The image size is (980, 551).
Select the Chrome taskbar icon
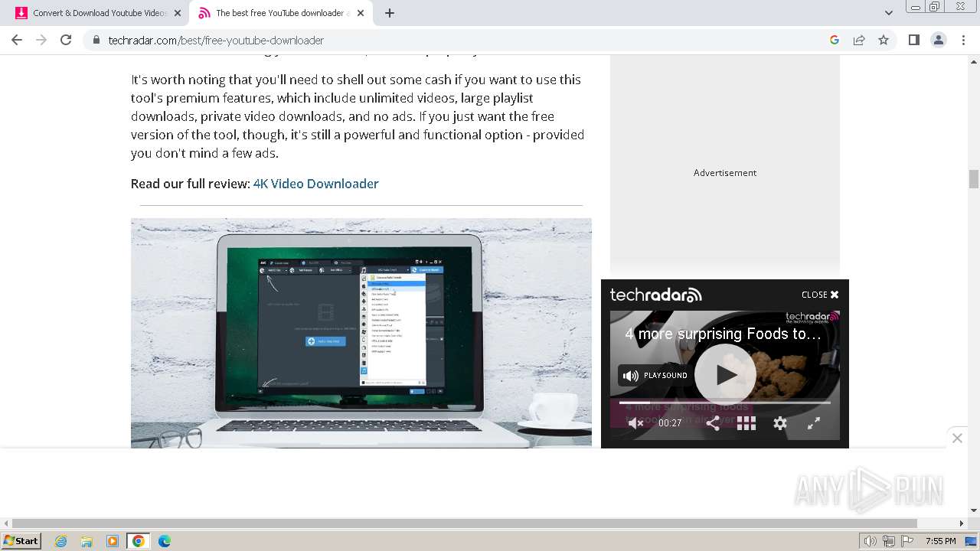point(139,541)
